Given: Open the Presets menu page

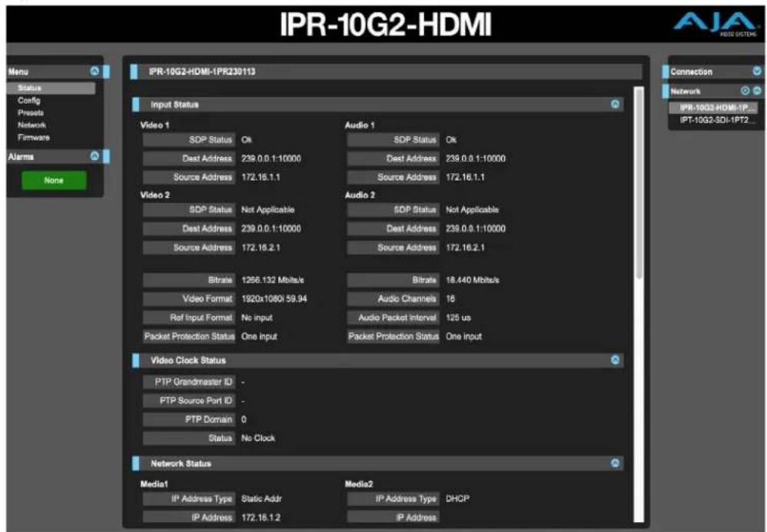Looking at the screenshot, I should [x=30, y=112].
